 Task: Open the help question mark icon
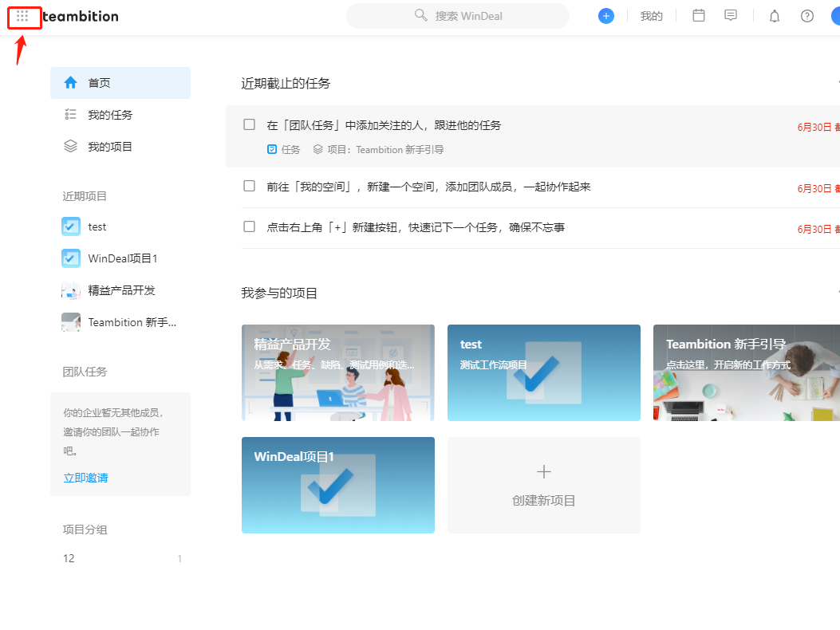coord(806,15)
